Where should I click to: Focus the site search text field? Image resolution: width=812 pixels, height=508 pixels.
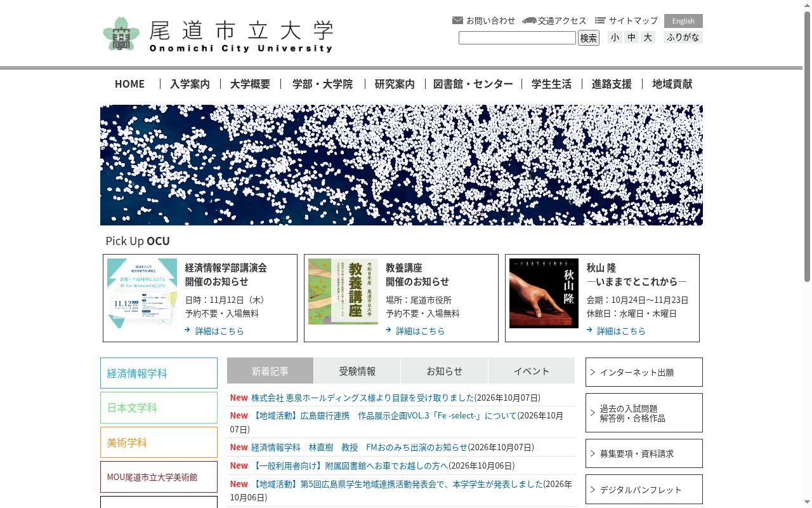click(x=517, y=38)
